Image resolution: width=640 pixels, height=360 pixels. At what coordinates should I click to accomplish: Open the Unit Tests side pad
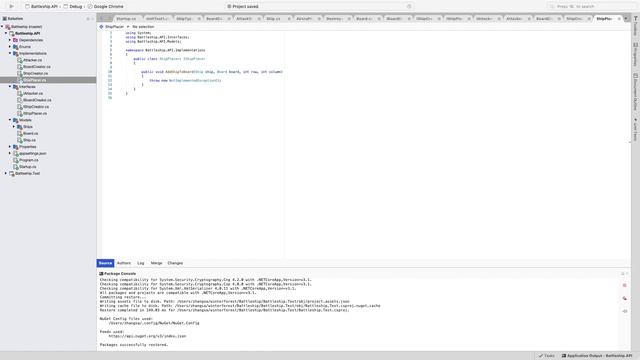(636, 129)
